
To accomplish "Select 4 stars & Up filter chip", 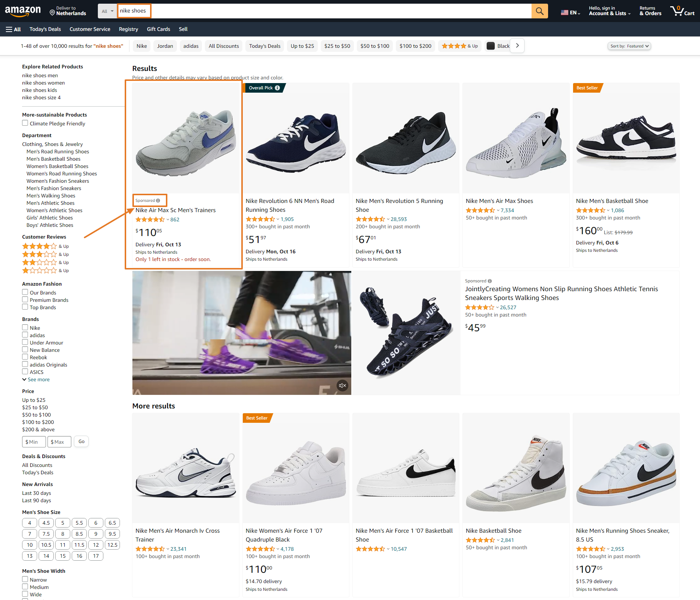I will 460,46.
